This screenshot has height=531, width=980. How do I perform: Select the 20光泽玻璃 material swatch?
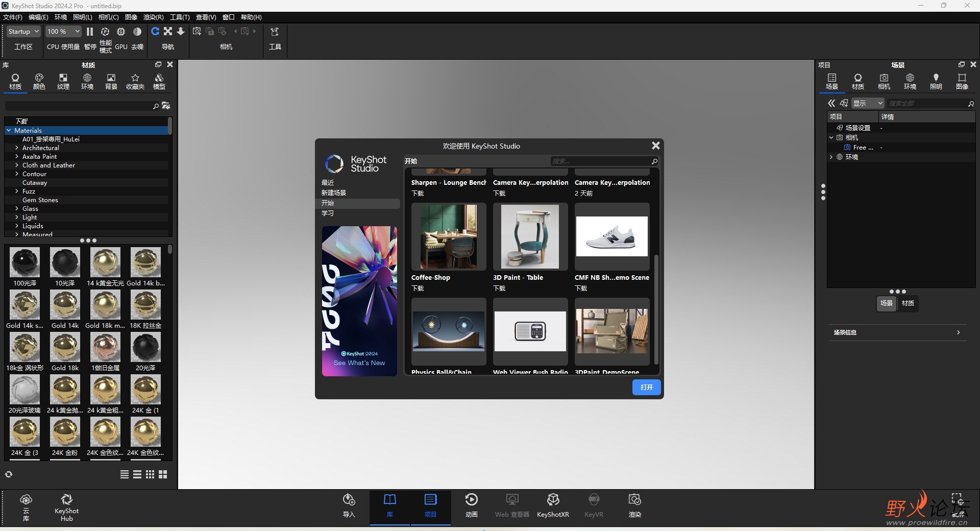point(24,390)
